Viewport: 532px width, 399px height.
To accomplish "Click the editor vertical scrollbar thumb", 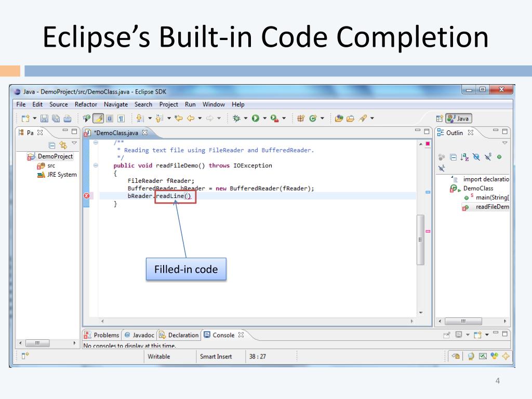I will pyautogui.click(x=421, y=240).
